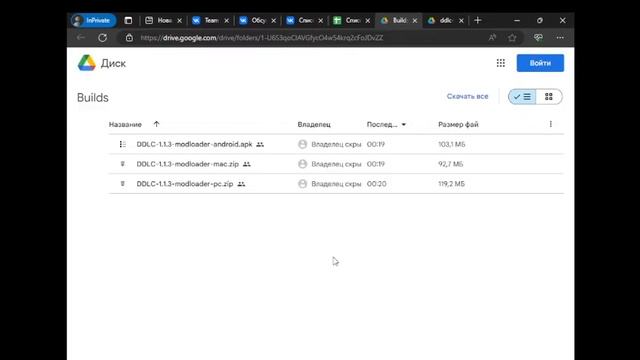
Task: Click the shared icon beside android.apk
Action: pos(260,144)
